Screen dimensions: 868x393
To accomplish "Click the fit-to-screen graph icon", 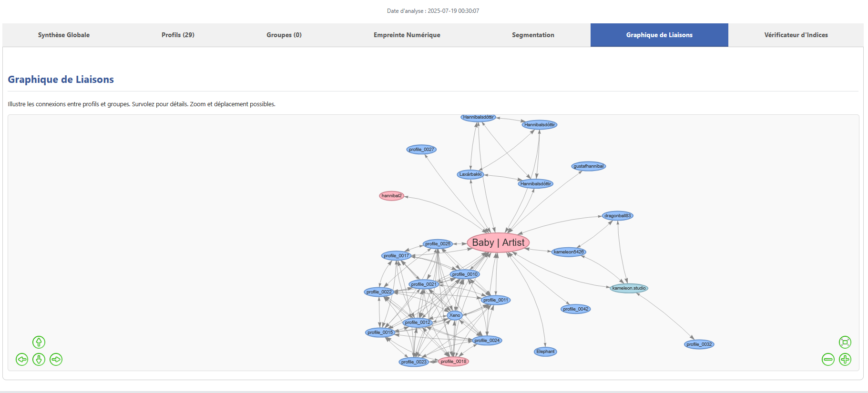I will pos(845,342).
